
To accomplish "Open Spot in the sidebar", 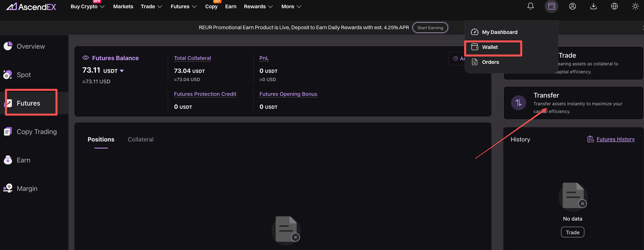I will (x=24, y=75).
